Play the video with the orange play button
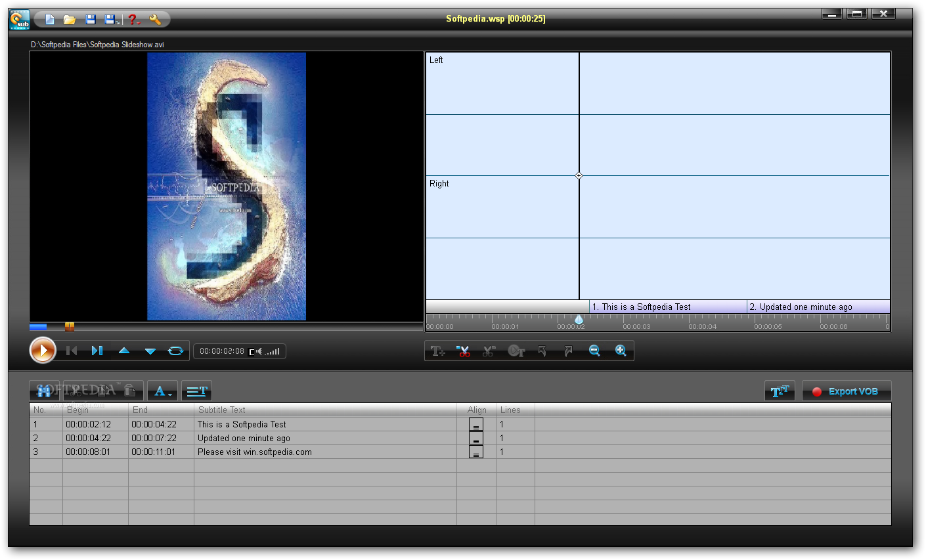 click(43, 351)
